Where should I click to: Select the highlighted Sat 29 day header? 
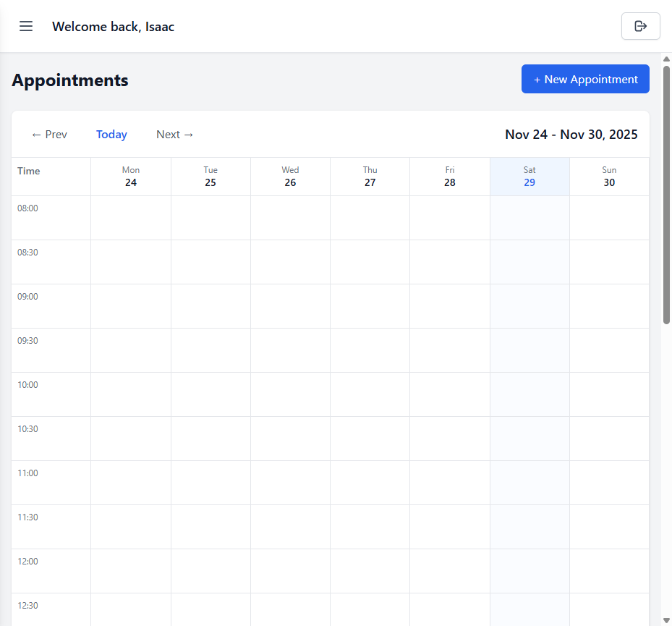pos(529,176)
